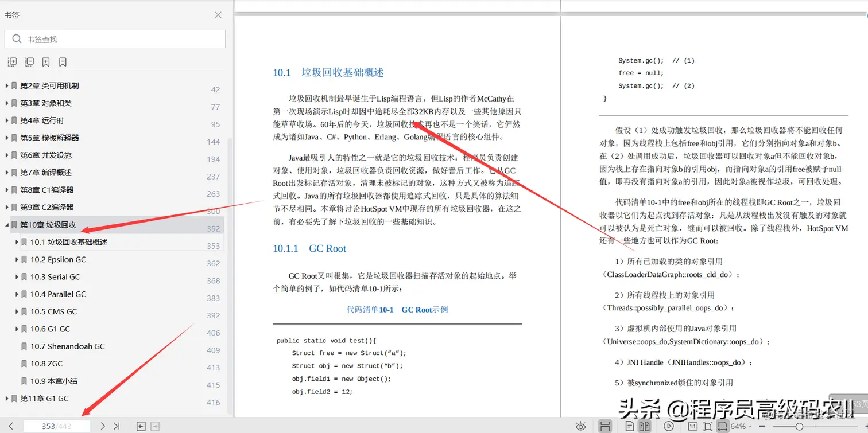Select single-page view in the status bar

pyautogui.click(x=630, y=427)
